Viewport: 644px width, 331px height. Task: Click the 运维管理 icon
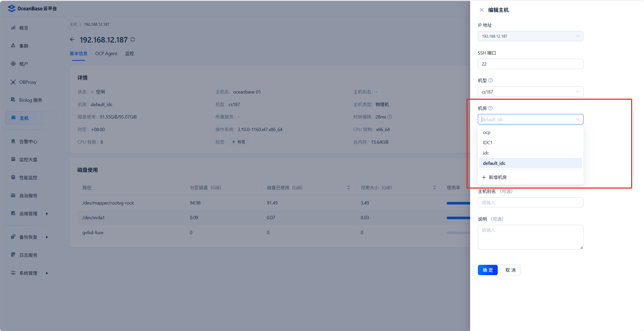(x=13, y=213)
